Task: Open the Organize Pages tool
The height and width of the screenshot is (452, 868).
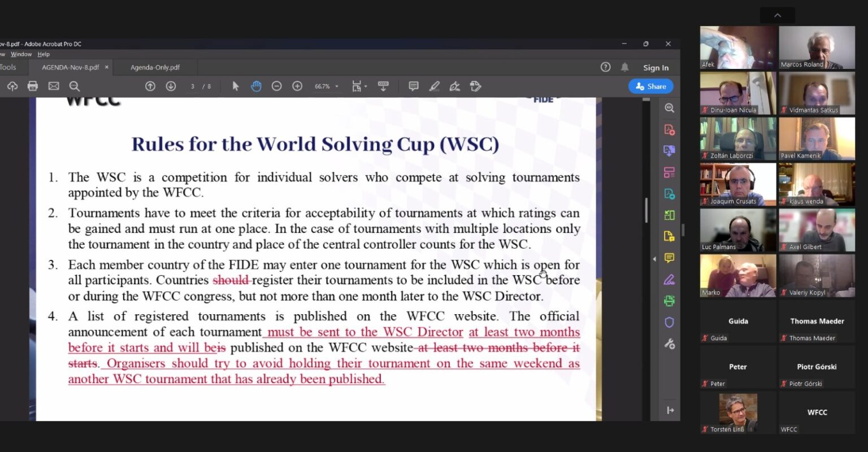Action: tap(669, 172)
